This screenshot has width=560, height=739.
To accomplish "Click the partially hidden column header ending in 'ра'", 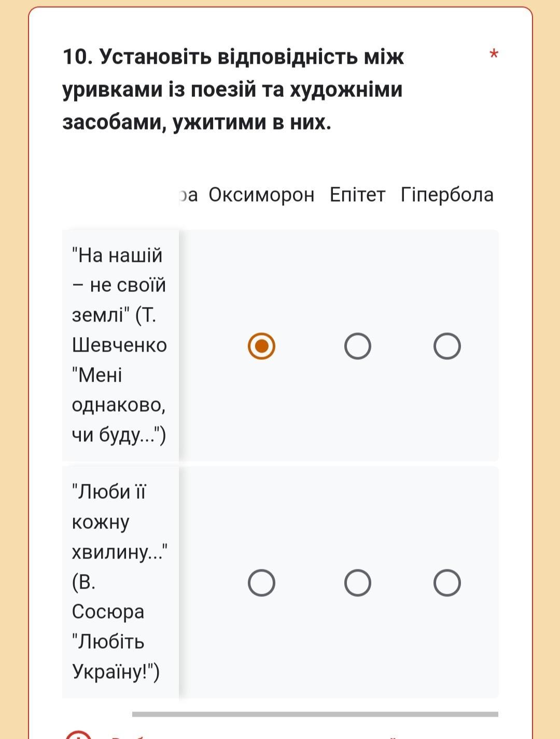I will (x=189, y=195).
